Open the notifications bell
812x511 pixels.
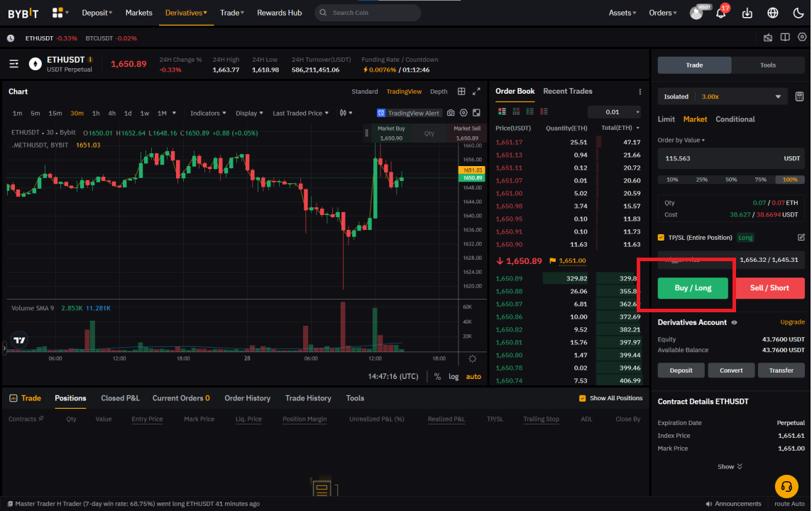point(721,13)
